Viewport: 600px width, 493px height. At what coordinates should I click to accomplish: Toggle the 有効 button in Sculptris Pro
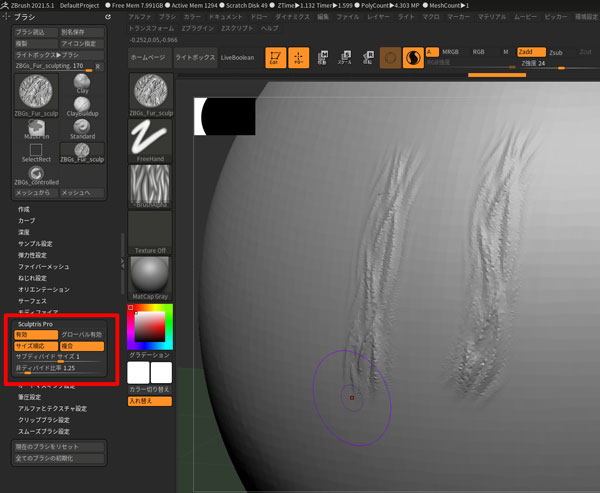36,335
